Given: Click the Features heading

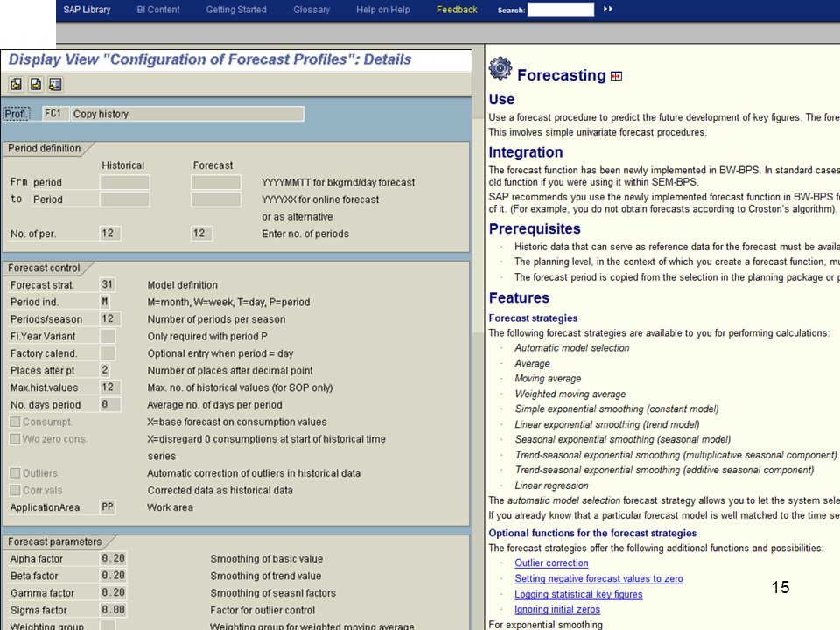Looking at the screenshot, I should pyautogui.click(x=519, y=297).
